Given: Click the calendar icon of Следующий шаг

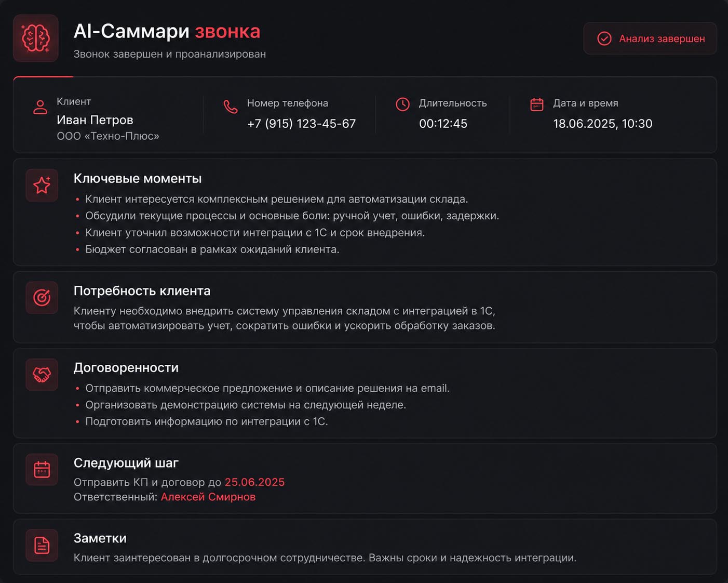Looking at the screenshot, I should point(42,469).
